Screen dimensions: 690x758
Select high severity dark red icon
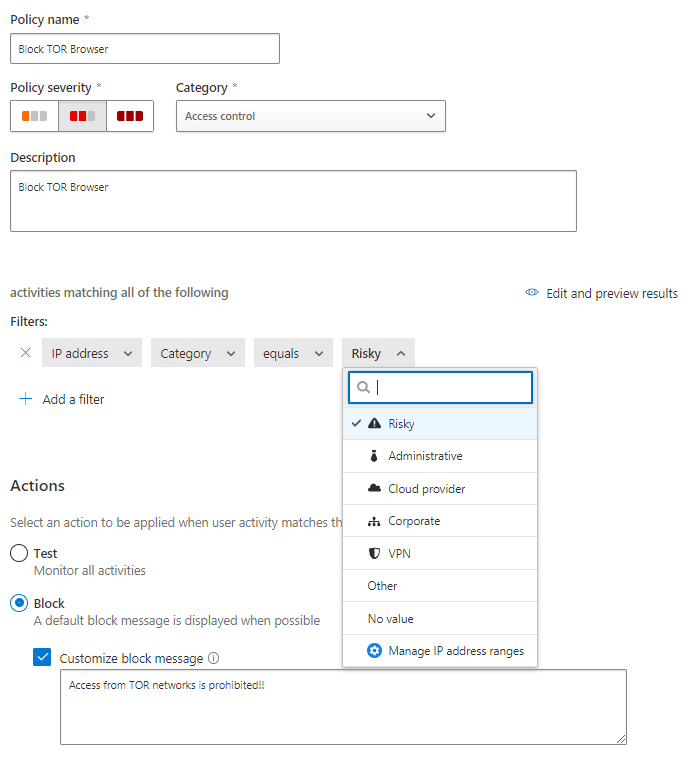(x=129, y=116)
